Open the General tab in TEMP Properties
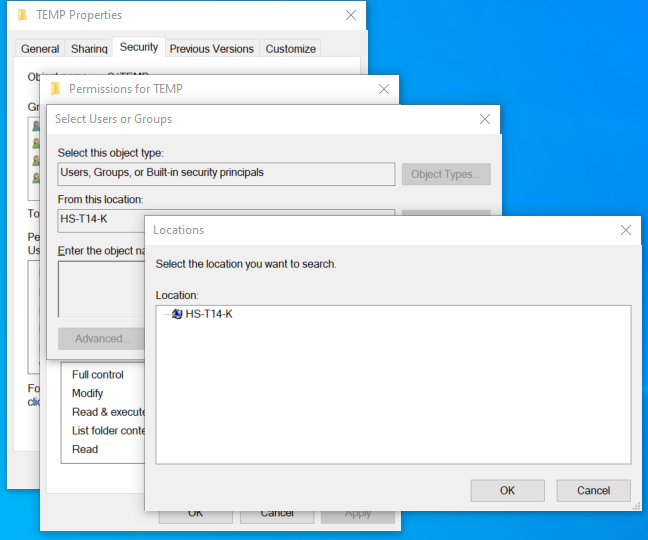This screenshot has height=540, width=648. pos(40,49)
